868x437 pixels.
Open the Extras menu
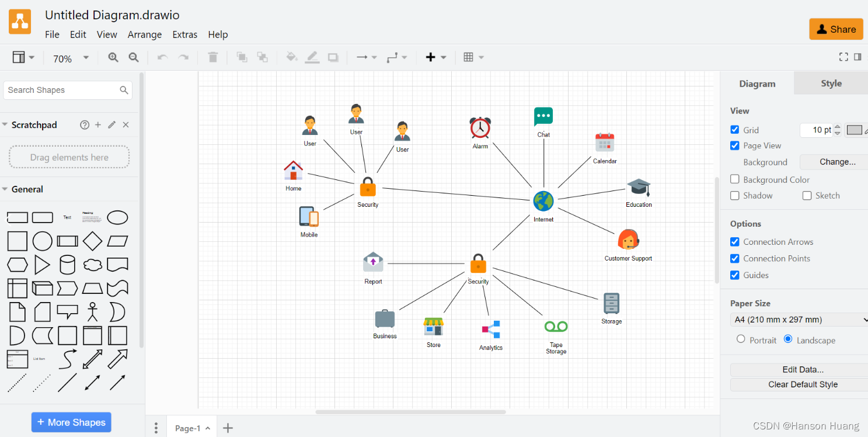184,34
